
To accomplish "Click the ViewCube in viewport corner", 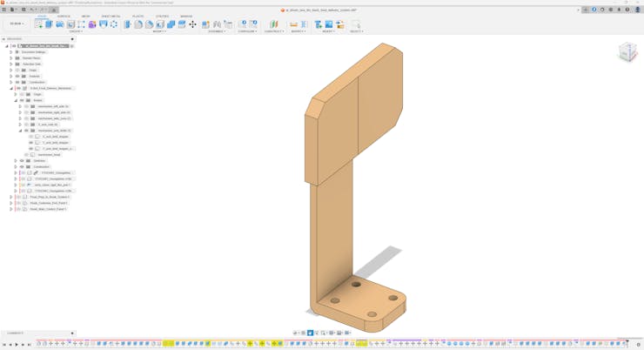I will 627,53.
